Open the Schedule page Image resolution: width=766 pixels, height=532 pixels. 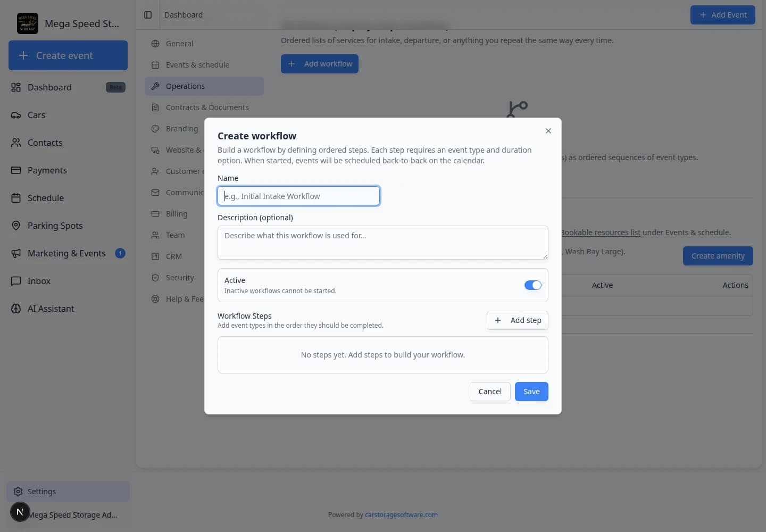coord(68,198)
